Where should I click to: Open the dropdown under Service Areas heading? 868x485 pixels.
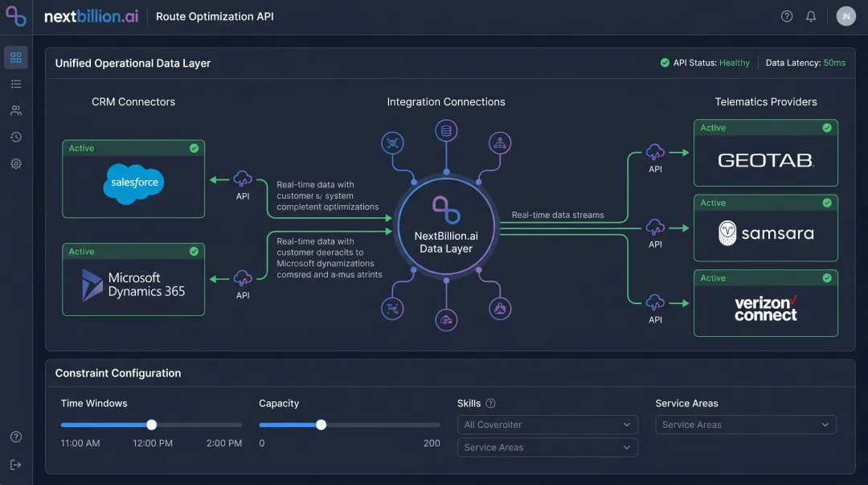click(x=746, y=425)
